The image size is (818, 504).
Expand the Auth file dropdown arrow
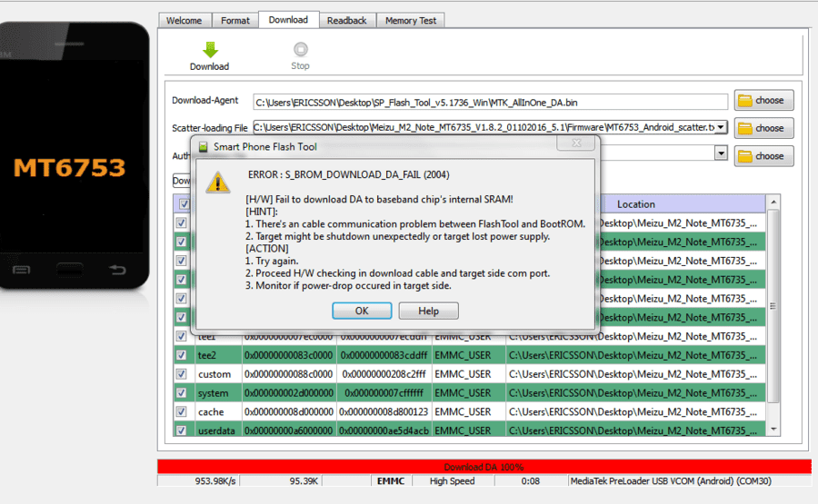click(721, 153)
